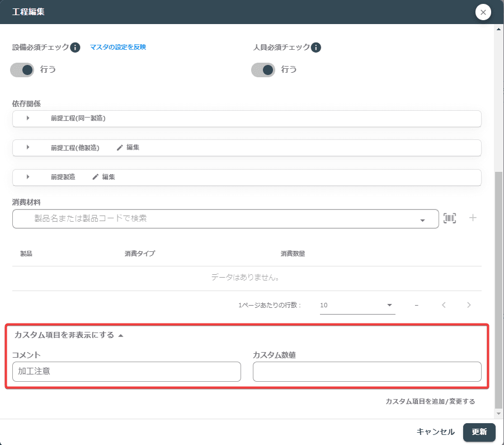Click コメント field containing 加工注意
This screenshot has height=445, width=504.
pos(126,372)
